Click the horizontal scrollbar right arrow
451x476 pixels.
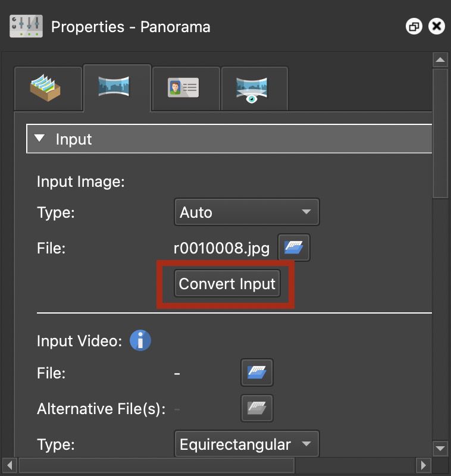tap(424, 465)
